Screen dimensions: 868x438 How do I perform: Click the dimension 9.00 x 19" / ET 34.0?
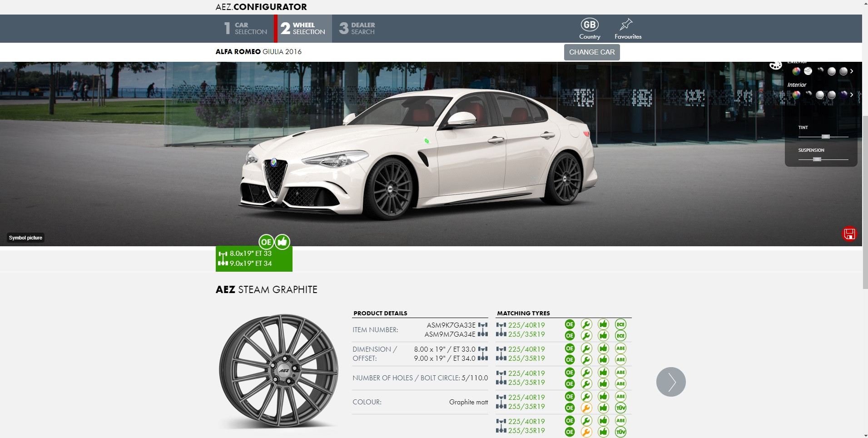point(445,358)
